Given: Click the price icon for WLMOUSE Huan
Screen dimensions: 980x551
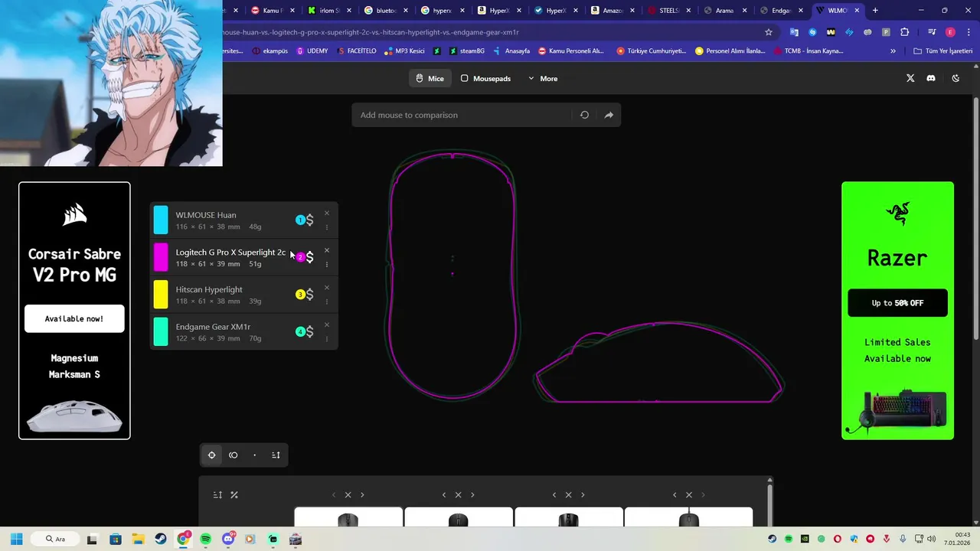Looking at the screenshot, I should point(309,220).
